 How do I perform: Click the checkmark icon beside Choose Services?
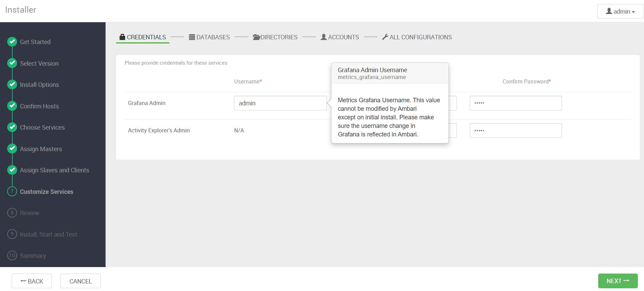click(x=12, y=127)
